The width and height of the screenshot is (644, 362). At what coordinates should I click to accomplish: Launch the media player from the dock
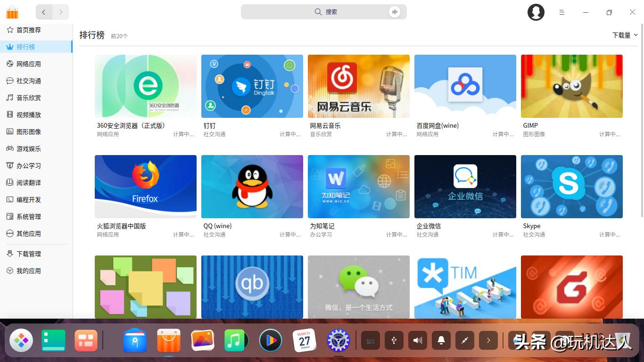(x=270, y=340)
